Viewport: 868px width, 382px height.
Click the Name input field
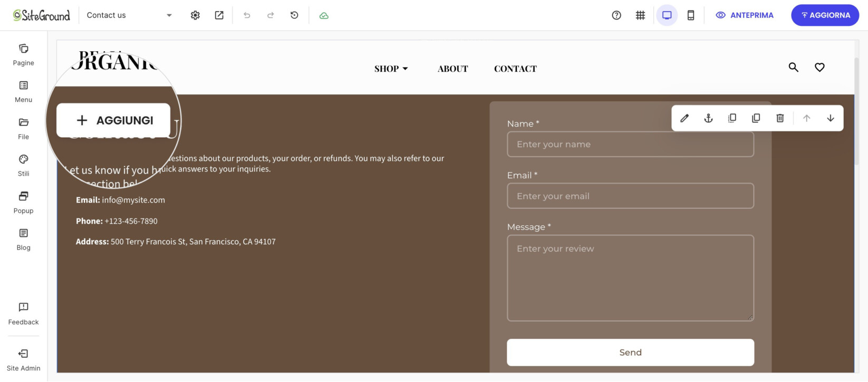pyautogui.click(x=631, y=144)
